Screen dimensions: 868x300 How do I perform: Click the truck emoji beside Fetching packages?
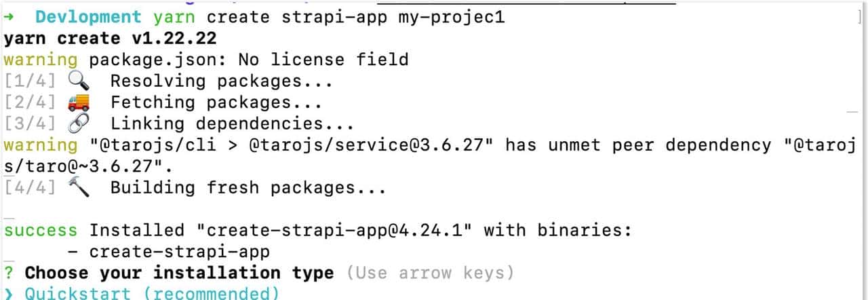click(x=79, y=103)
